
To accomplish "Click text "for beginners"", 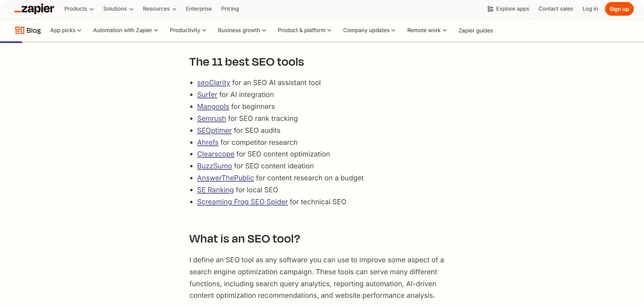I will (253, 107).
